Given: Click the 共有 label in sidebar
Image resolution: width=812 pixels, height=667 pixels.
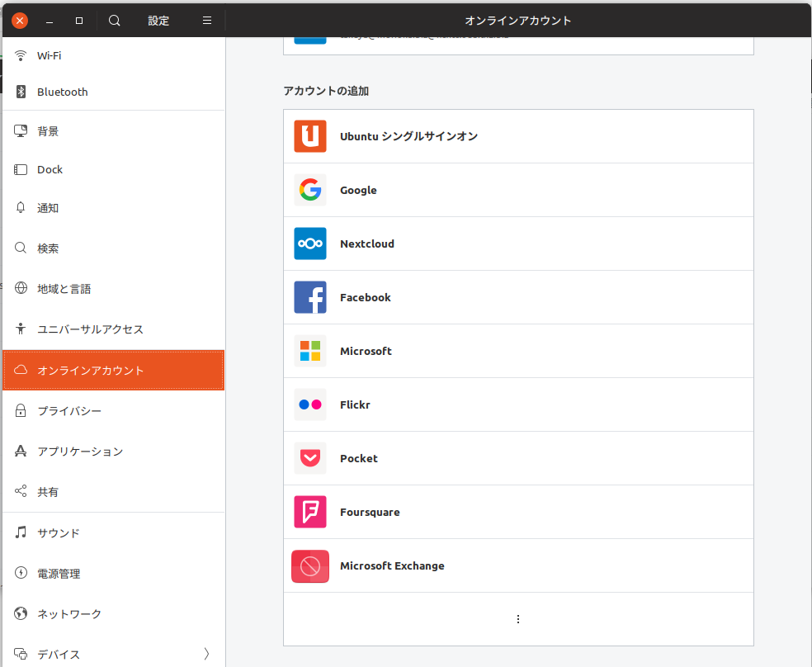Looking at the screenshot, I should tap(48, 491).
